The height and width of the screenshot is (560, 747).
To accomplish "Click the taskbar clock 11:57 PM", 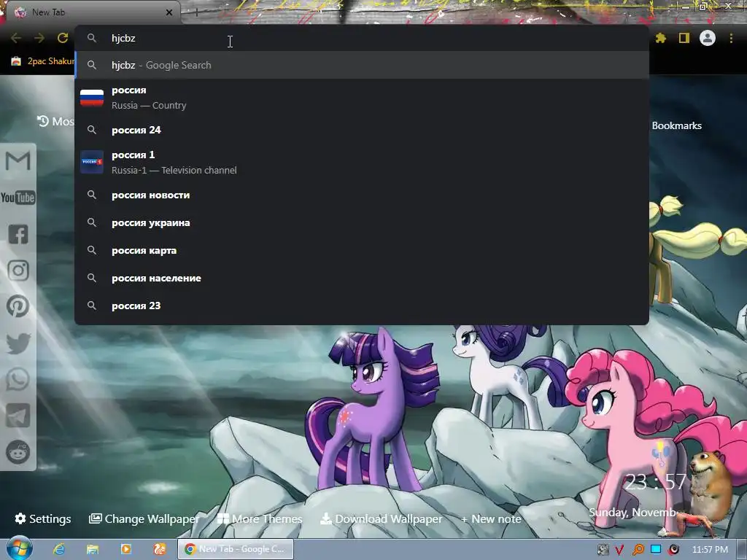I will click(710, 550).
